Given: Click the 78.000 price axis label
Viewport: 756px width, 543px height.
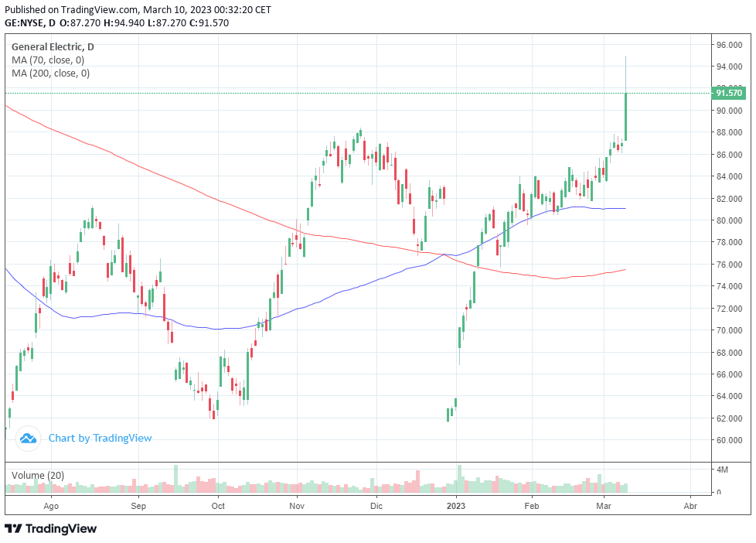Looking at the screenshot, I should [x=729, y=242].
